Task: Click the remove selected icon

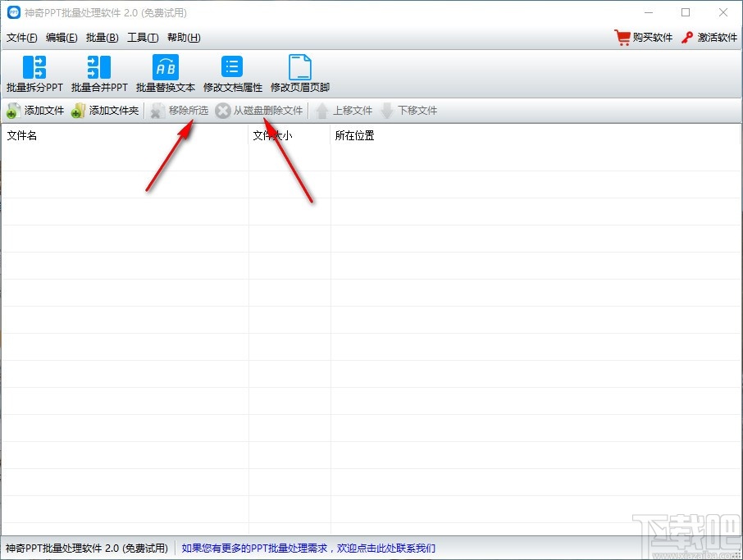Action: (157, 111)
